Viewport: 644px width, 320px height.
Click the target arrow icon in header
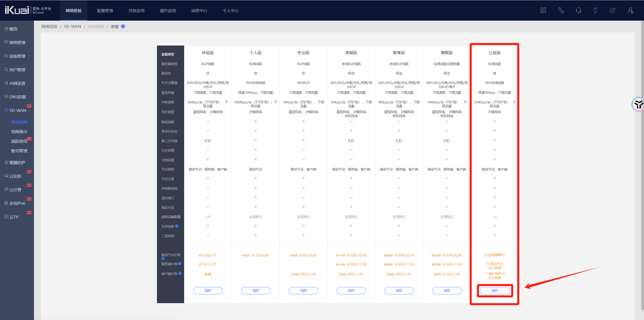click(x=613, y=10)
